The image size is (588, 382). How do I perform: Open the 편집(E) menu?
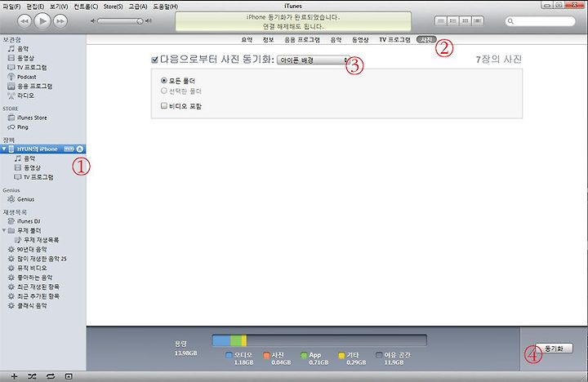(x=35, y=7)
